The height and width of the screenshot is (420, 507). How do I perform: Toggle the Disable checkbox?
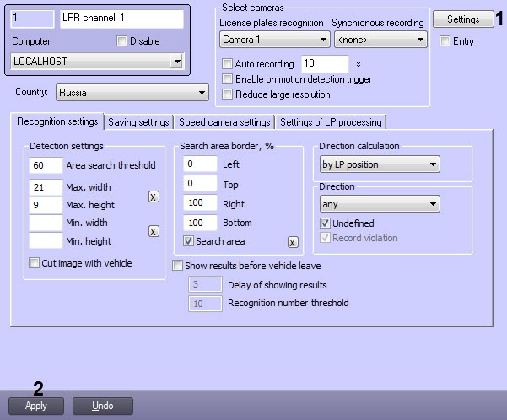[x=122, y=41]
